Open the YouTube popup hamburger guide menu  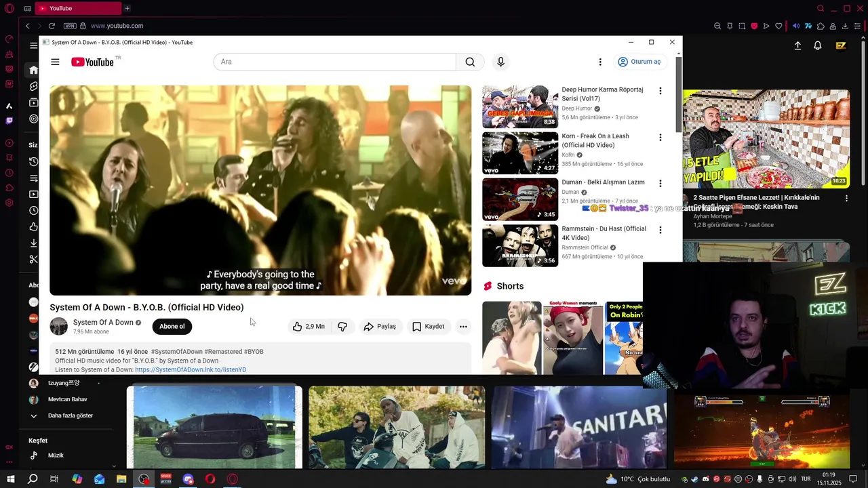(55, 62)
